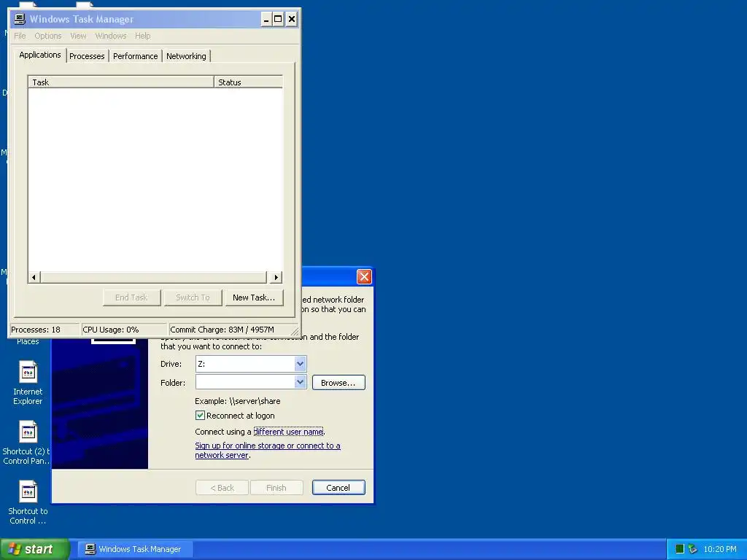Click the Switch To button
The image size is (747, 560).
[193, 297]
